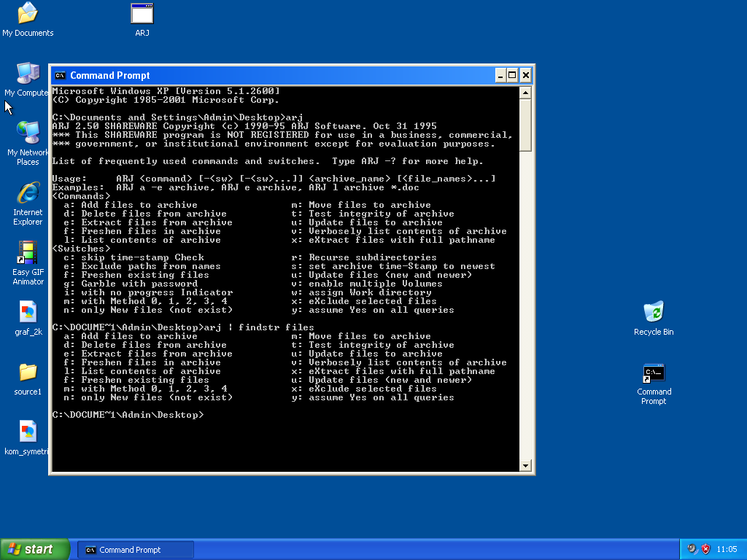Click the 'ARJ 2.50 SHAREWARE Copyright' line

[244, 126]
